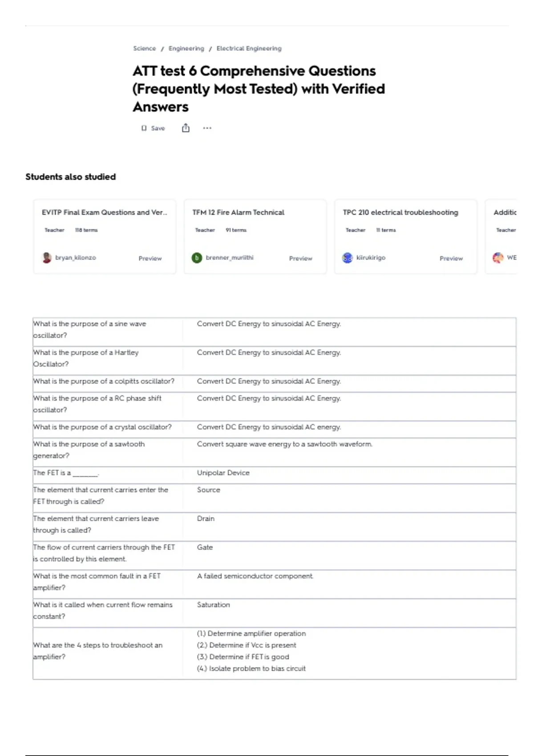Preview the EVITP Final Exam set

150,258
